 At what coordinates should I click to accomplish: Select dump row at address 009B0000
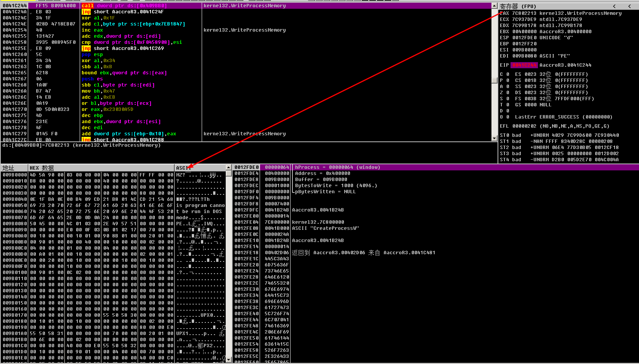(x=114, y=175)
